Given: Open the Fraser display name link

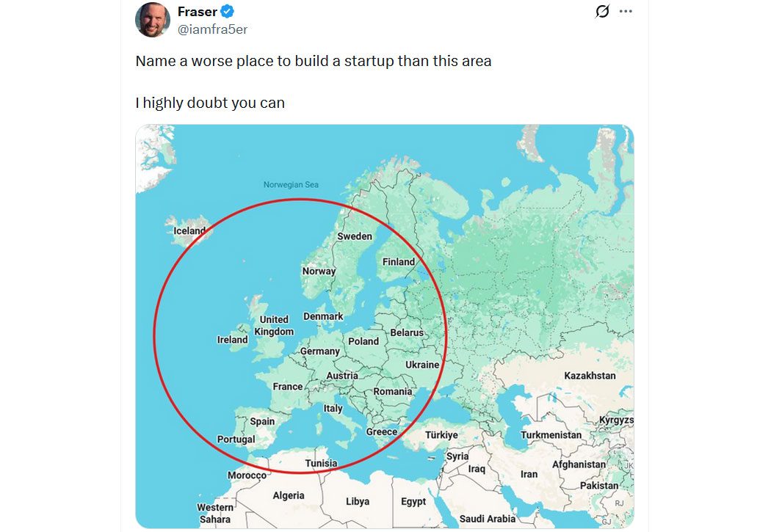Looking at the screenshot, I should 198,12.
